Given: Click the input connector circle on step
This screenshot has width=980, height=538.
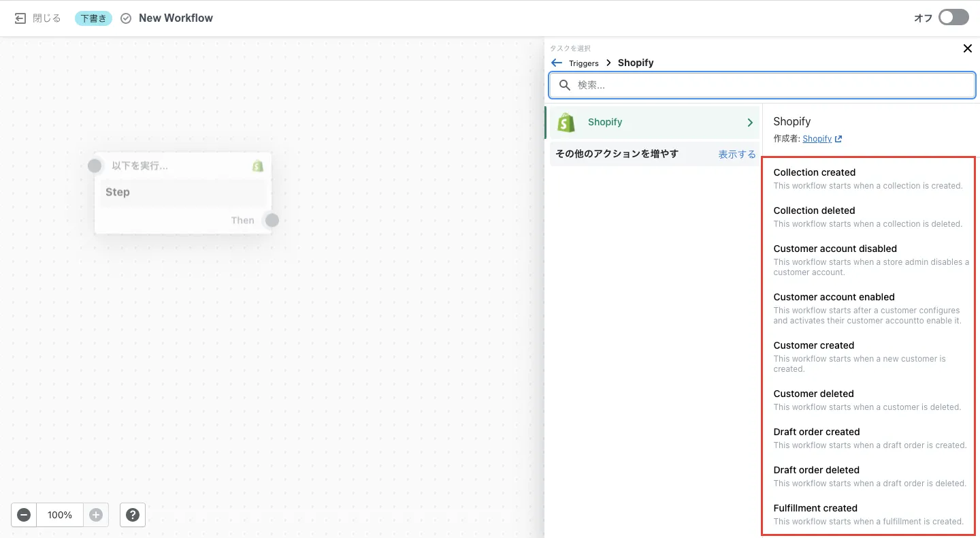Looking at the screenshot, I should [95, 165].
